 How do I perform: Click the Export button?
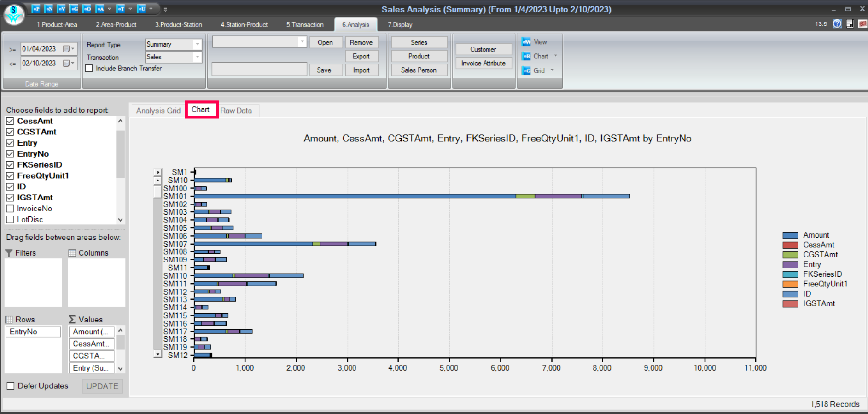click(x=361, y=56)
